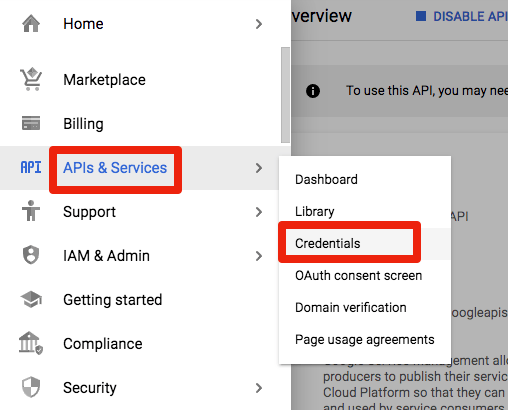Click the Home house icon
Screen dimensions: 508x410
coord(31,24)
